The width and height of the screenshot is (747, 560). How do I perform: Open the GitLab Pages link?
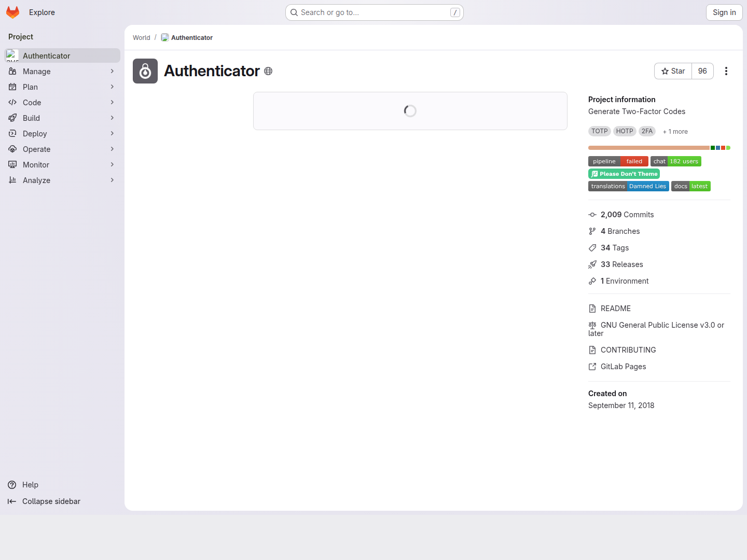coord(623,367)
